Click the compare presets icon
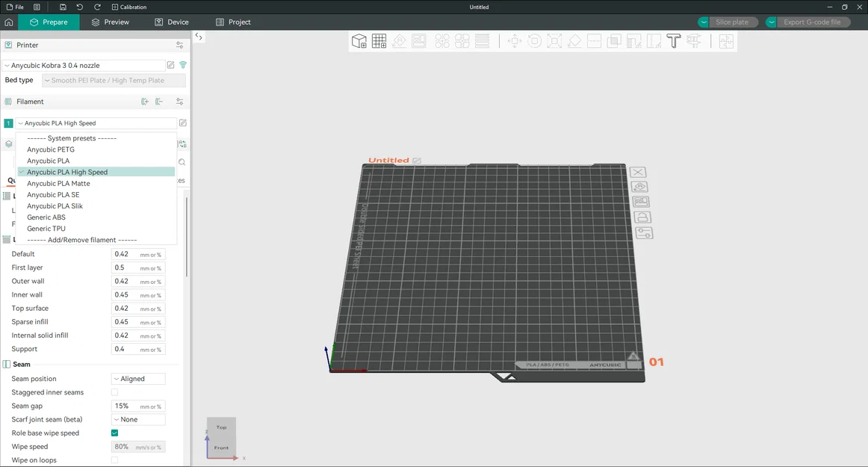The height and width of the screenshot is (467, 868). click(x=182, y=144)
